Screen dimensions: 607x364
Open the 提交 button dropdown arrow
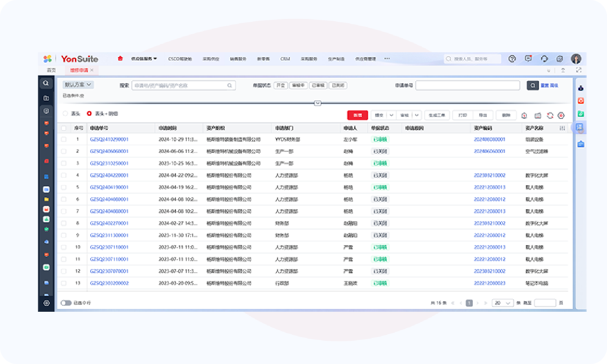pos(391,115)
